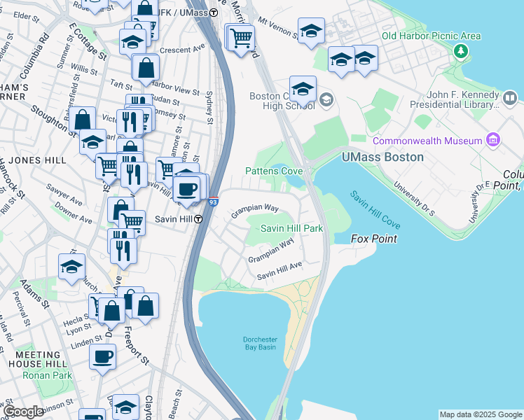Viewport: 524px width, 420px height.
Task: Click the left of two school markers at UMass campus
Action: [341, 59]
